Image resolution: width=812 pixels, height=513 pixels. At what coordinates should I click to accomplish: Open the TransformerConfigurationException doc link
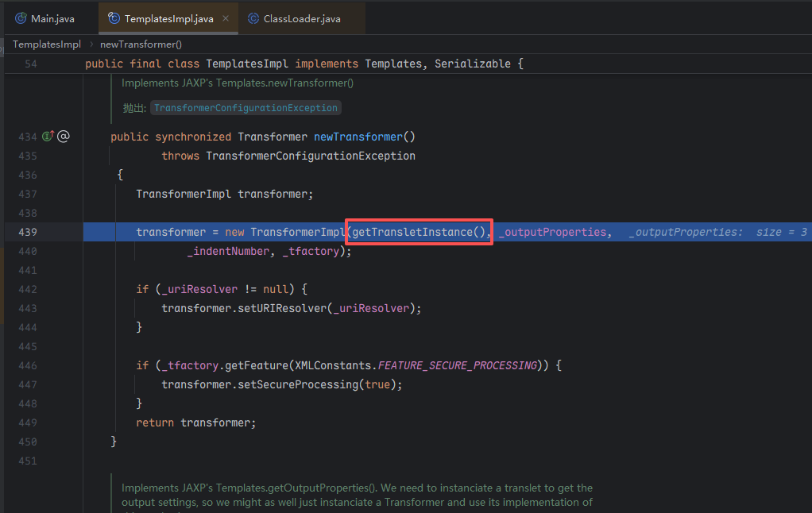tap(246, 108)
